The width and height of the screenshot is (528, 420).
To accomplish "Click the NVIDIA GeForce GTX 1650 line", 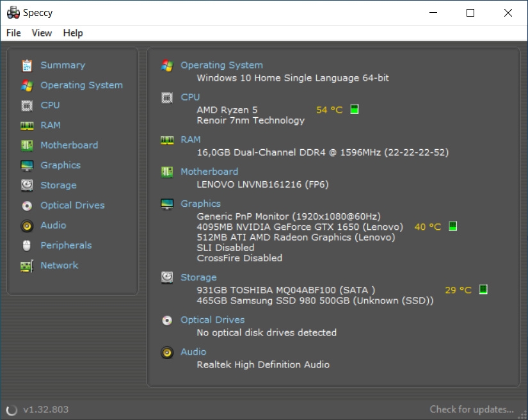I will 300,227.
